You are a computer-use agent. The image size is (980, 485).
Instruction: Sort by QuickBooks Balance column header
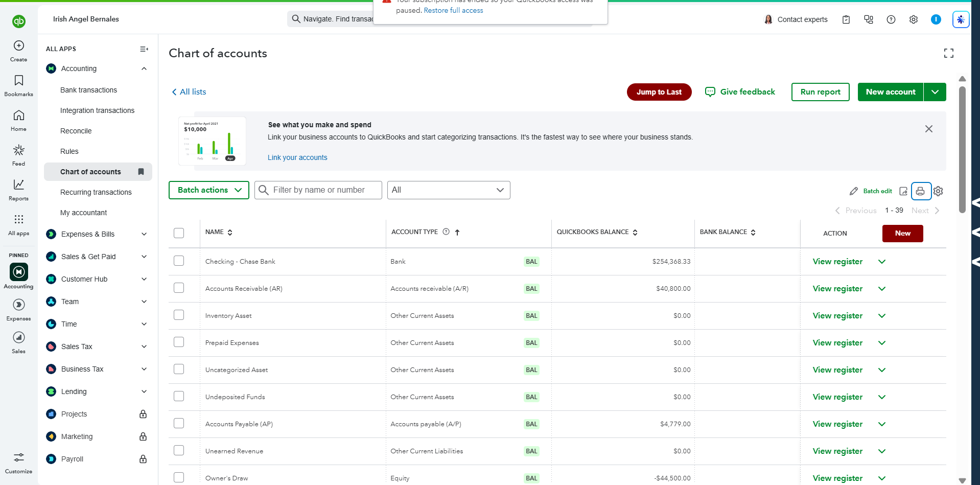coord(597,232)
